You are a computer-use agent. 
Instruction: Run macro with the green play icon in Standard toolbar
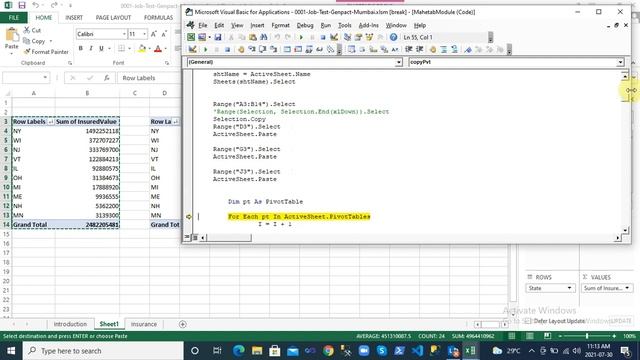pos(301,37)
